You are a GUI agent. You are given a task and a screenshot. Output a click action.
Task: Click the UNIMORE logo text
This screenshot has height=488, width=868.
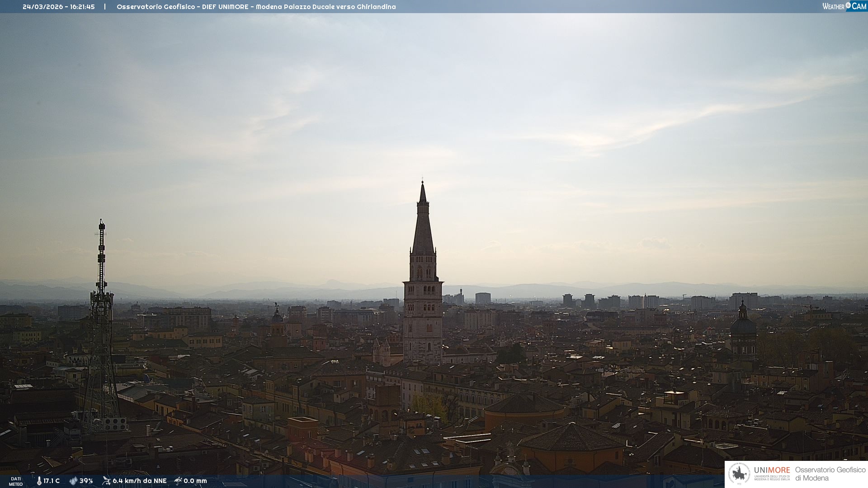click(x=772, y=470)
